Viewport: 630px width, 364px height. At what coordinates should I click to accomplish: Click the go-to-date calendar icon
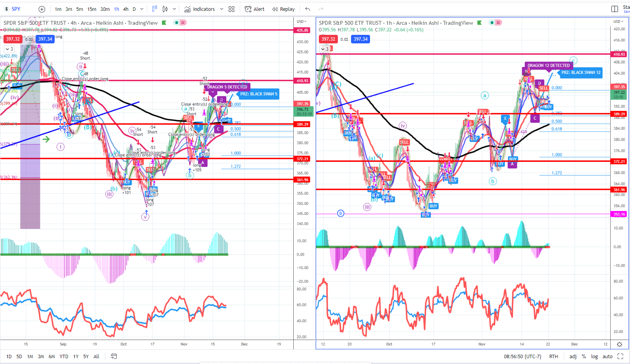(114, 356)
